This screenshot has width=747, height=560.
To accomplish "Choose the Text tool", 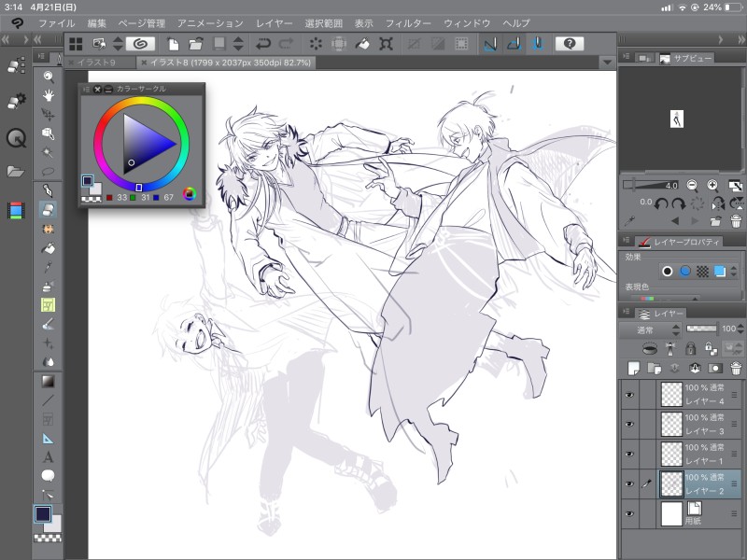I will point(49,456).
